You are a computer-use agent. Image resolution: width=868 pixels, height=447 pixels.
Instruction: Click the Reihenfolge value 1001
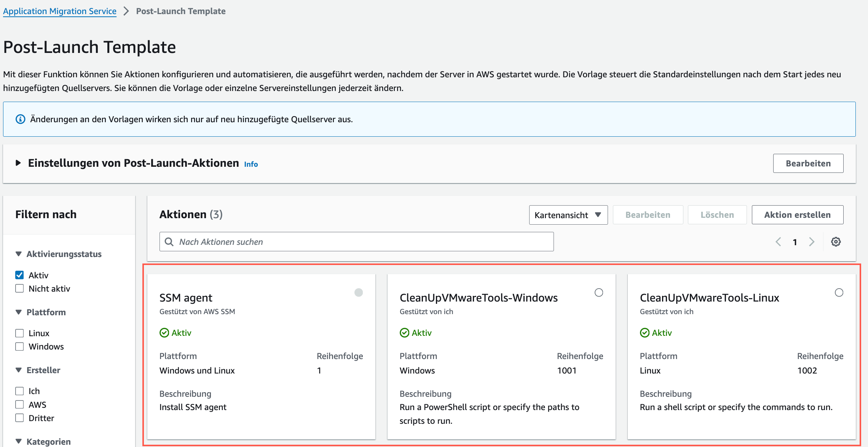click(x=567, y=370)
